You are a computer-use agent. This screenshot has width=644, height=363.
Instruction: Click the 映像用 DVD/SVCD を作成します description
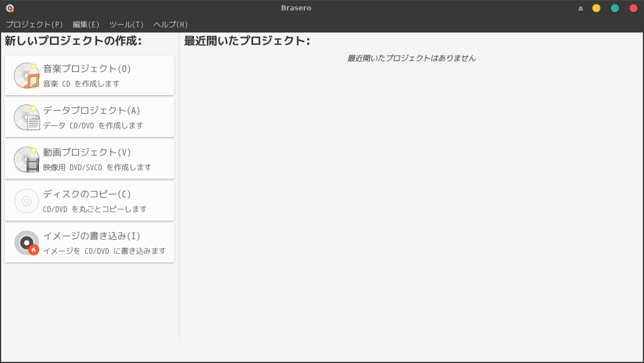tap(98, 167)
